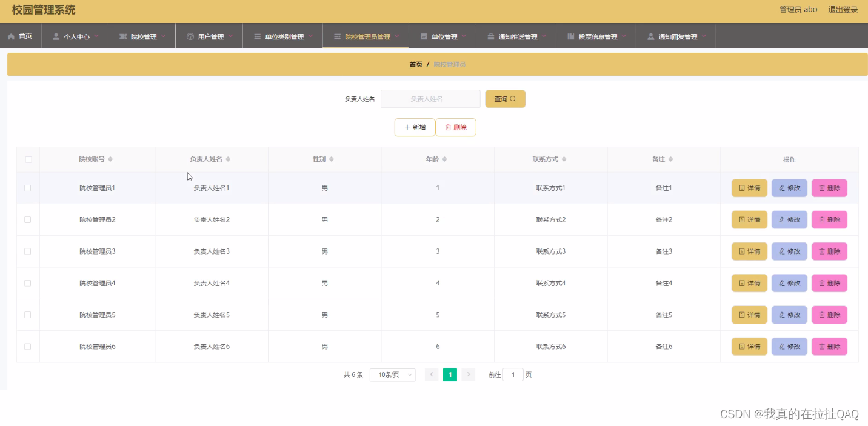The width and height of the screenshot is (868, 426).
Task: Expand the 投票信息管理 dropdown arrow
Action: pos(624,36)
